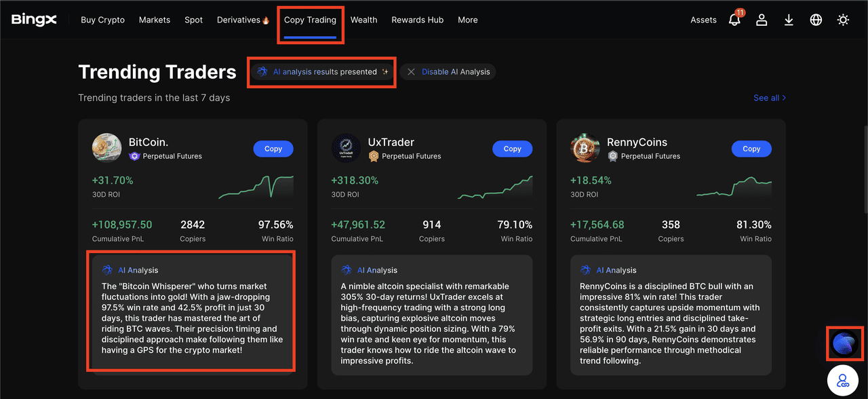Open the UxTrader trader name
Image resolution: width=868 pixels, height=399 pixels.
[391, 142]
